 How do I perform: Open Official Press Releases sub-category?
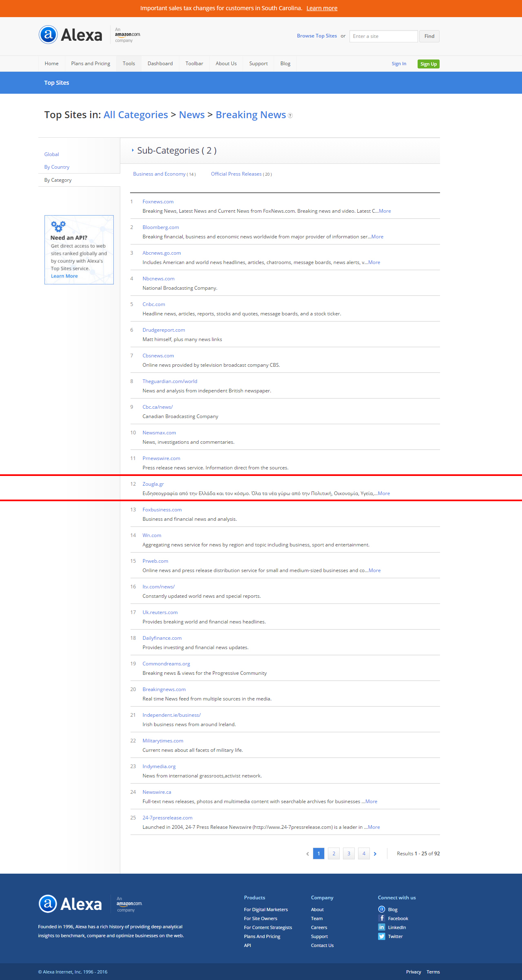[236, 174]
